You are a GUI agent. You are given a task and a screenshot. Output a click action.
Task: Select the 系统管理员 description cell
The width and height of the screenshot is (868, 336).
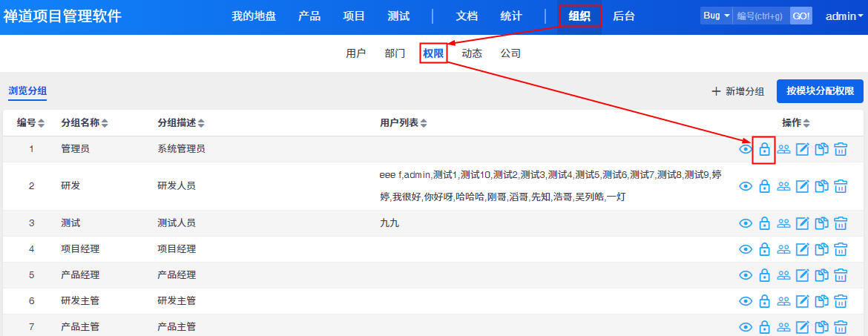[x=181, y=149]
